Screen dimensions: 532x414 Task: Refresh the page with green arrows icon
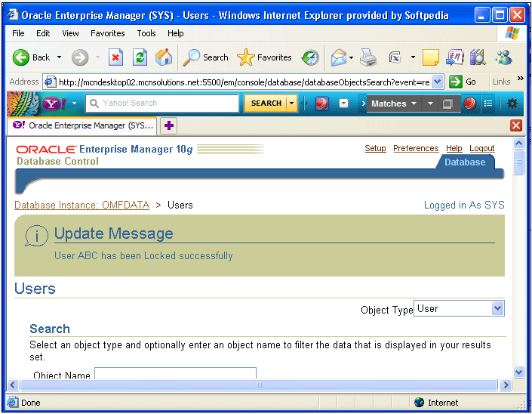click(x=140, y=57)
